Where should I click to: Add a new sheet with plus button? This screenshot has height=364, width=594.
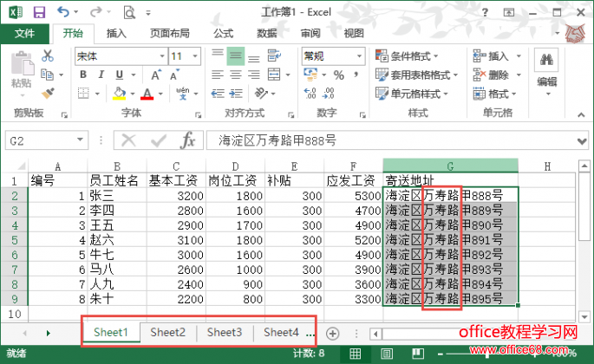[x=332, y=334]
